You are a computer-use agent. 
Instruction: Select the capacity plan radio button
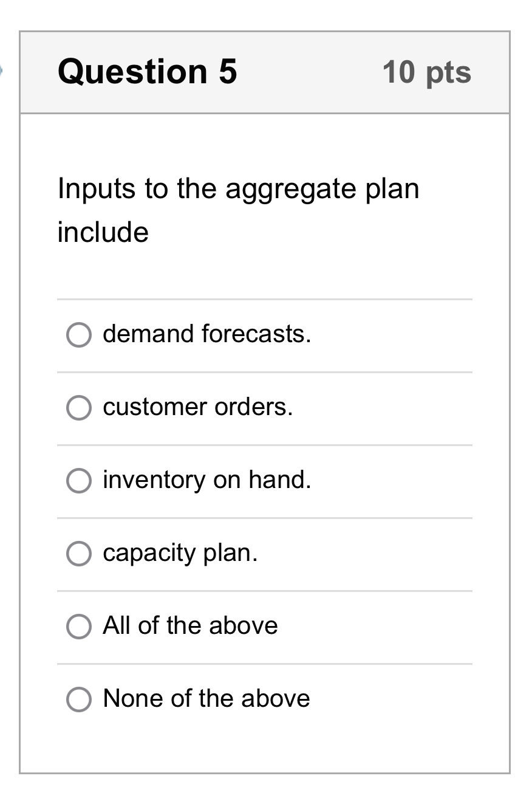(78, 553)
